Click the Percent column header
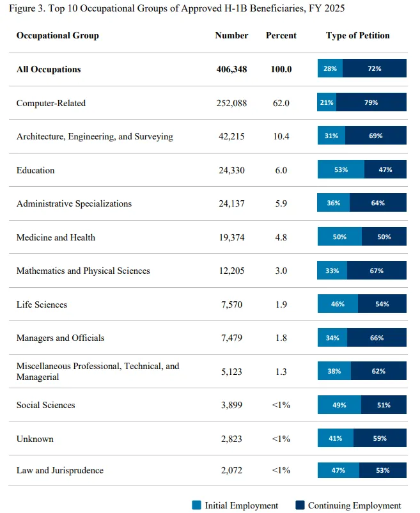Image resolution: width=420 pixels, height=513 pixels. (281, 35)
